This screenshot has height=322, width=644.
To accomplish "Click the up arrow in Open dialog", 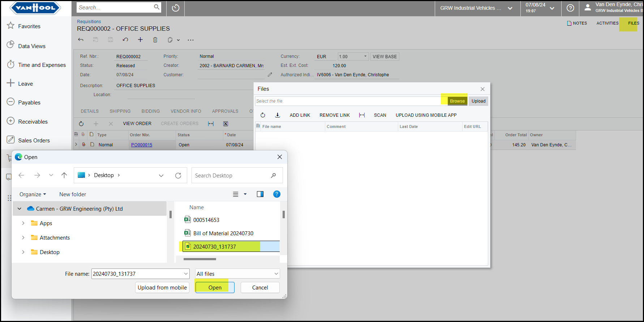I will click(64, 175).
